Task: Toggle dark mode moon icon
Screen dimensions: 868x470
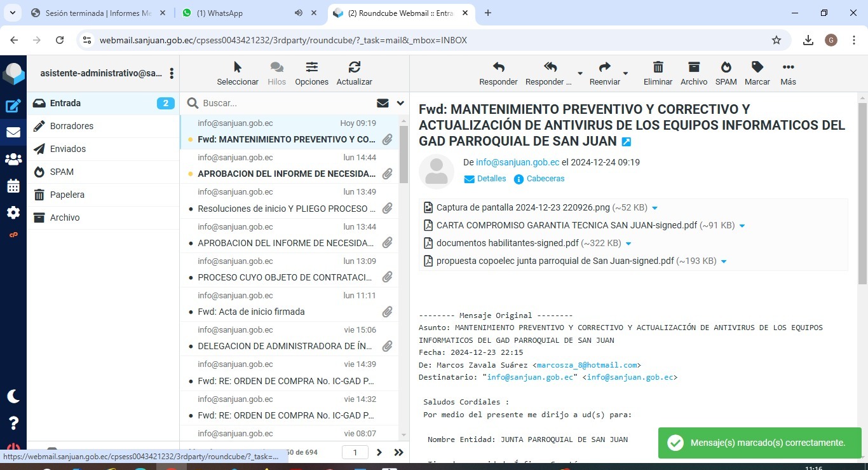Action: tap(13, 396)
